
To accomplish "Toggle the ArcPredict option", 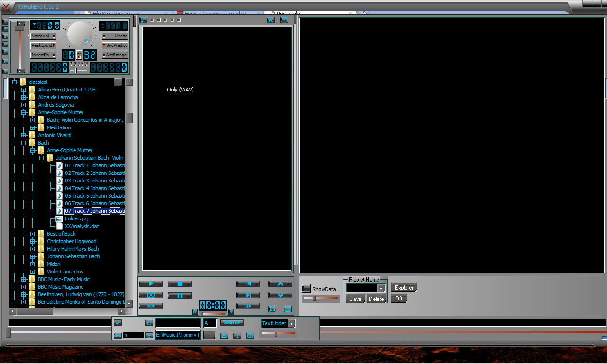I will (x=115, y=45).
